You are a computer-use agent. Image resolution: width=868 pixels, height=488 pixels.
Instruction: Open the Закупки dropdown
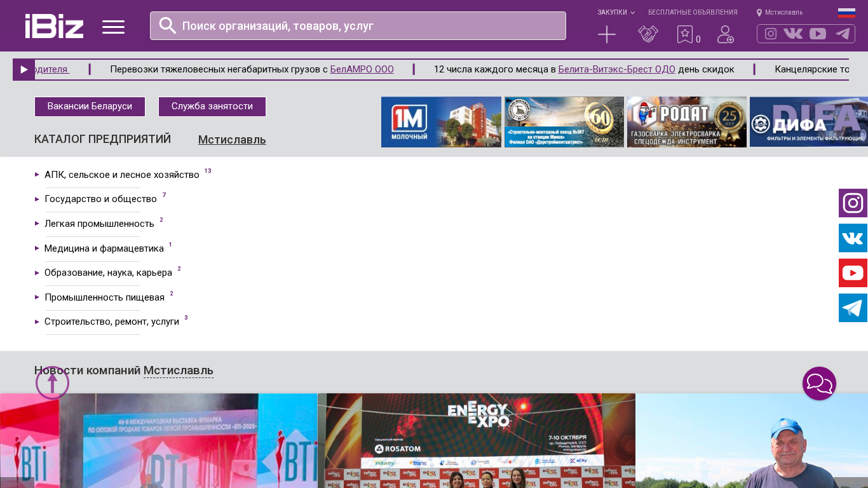tap(616, 12)
